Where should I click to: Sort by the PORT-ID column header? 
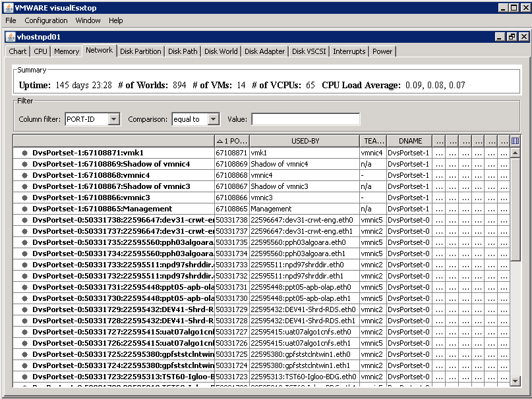[233, 141]
